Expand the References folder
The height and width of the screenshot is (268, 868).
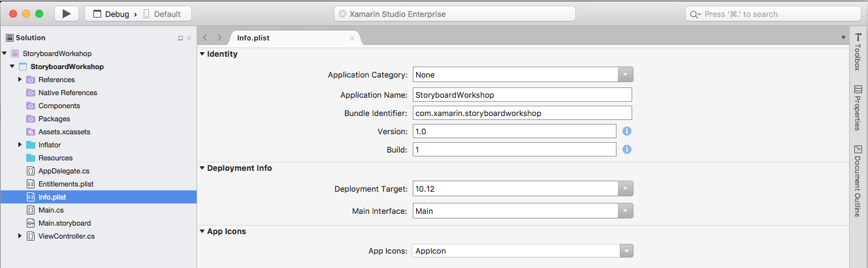tap(20, 80)
